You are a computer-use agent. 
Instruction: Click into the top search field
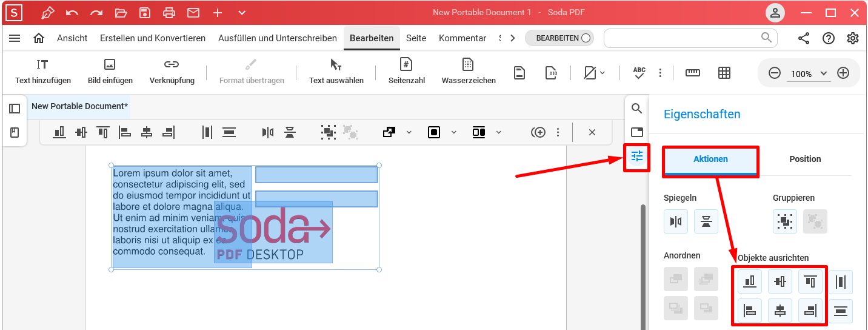[x=682, y=38]
